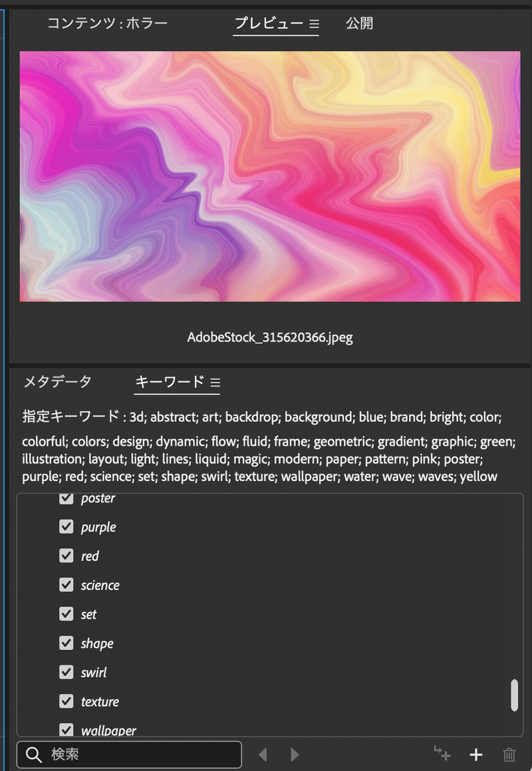Click the delete keyword trash icon
Image resolution: width=532 pixels, height=771 pixels.
[x=509, y=754]
